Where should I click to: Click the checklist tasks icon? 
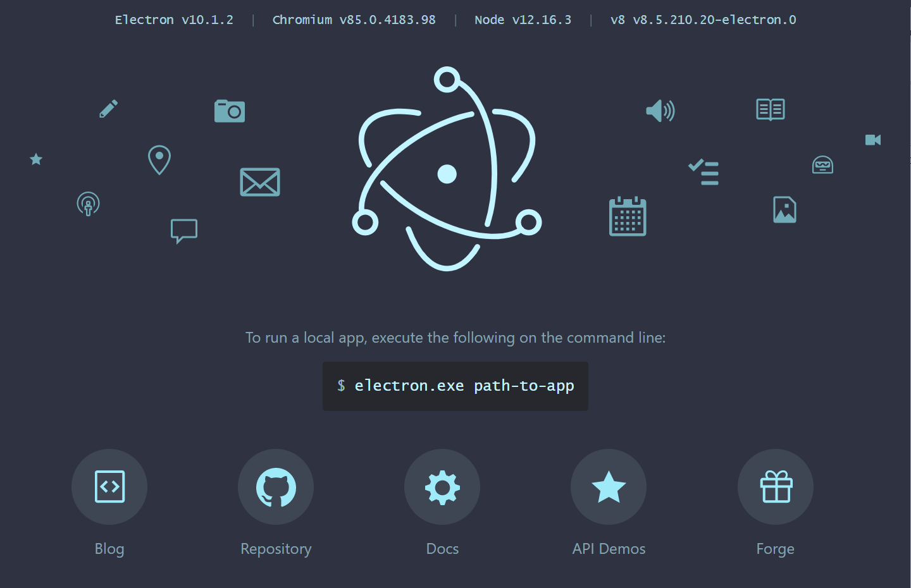pos(703,172)
